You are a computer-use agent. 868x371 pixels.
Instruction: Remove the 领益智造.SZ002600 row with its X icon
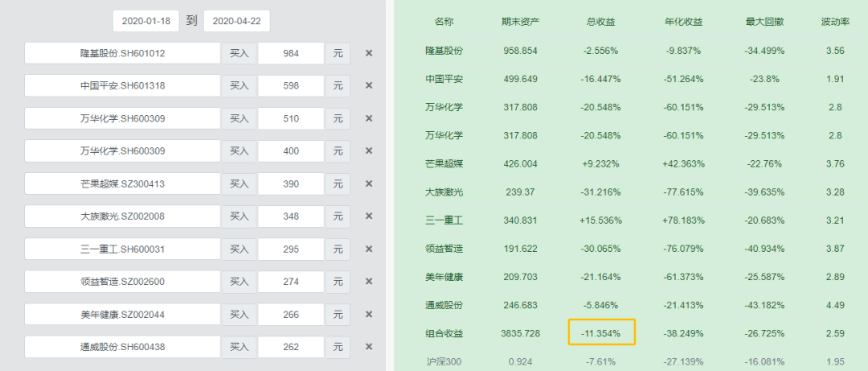click(369, 282)
